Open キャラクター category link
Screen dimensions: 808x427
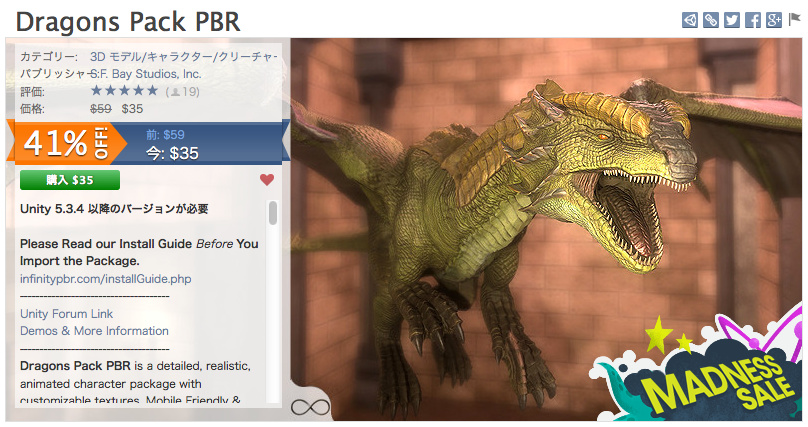pos(179,57)
